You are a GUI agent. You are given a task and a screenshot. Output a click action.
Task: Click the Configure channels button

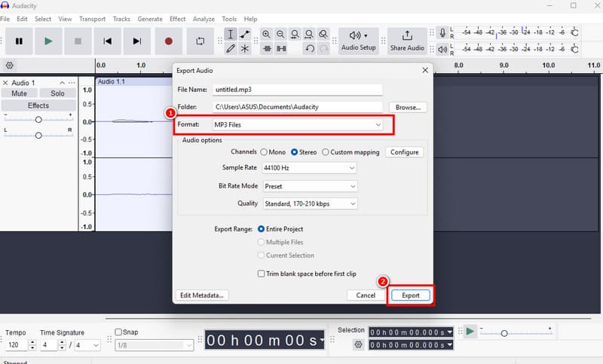point(405,152)
